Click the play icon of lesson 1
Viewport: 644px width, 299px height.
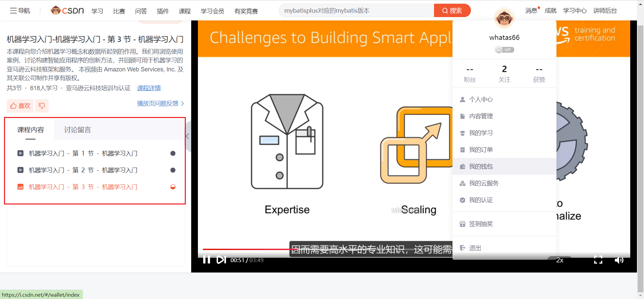[x=20, y=154]
